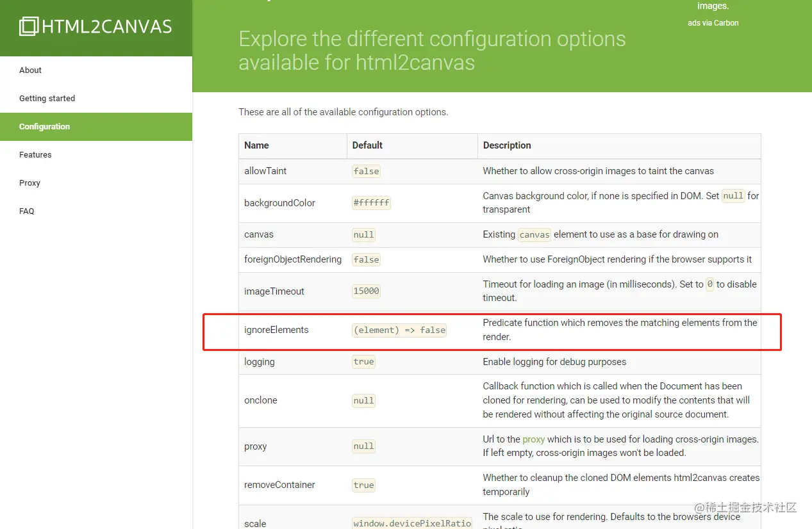Go to Getting started in the sidebar
812x529 pixels.
click(x=47, y=99)
